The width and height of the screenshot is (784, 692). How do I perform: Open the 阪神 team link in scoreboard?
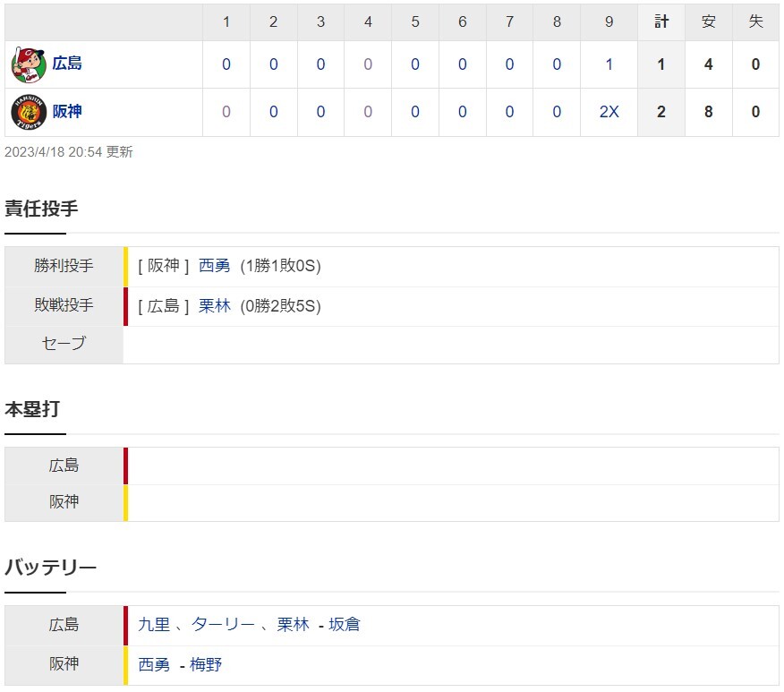[67, 112]
